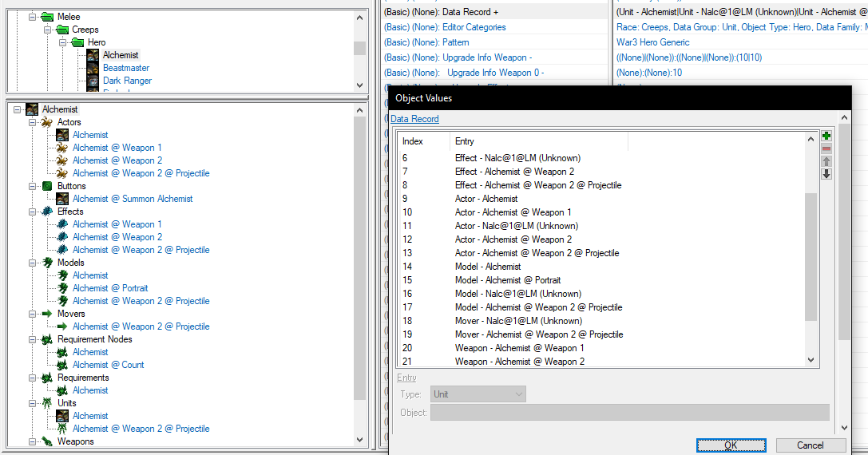Select Alchemist @ Count under Requirement Nodes
The height and width of the screenshot is (455, 868).
tap(108, 365)
